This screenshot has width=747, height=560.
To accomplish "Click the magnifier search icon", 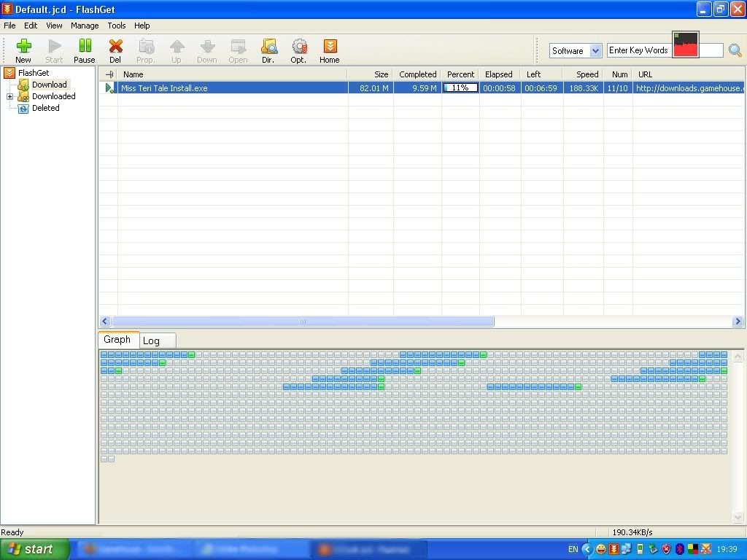I will (x=735, y=50).
